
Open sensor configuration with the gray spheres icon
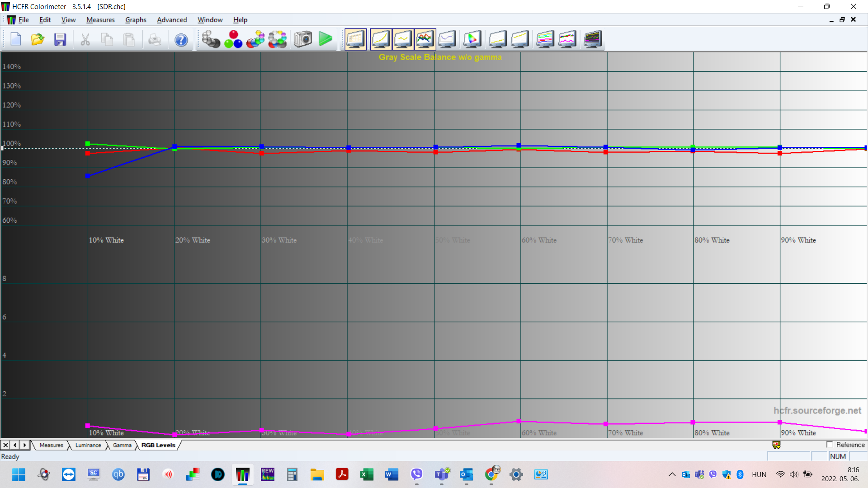click(x=211, y=39)
